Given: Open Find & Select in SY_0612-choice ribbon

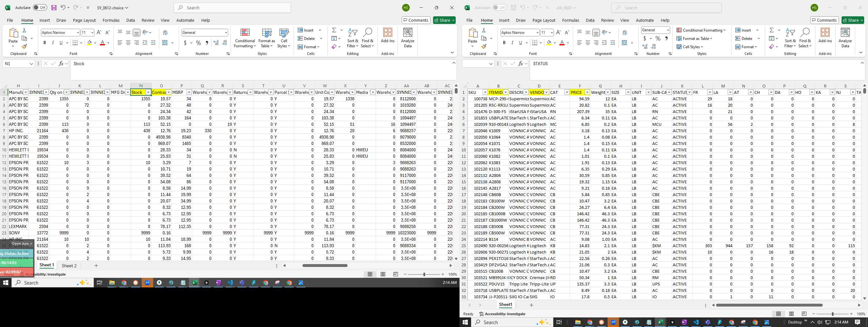Looking at the screenshot, I should pos(367,38).
